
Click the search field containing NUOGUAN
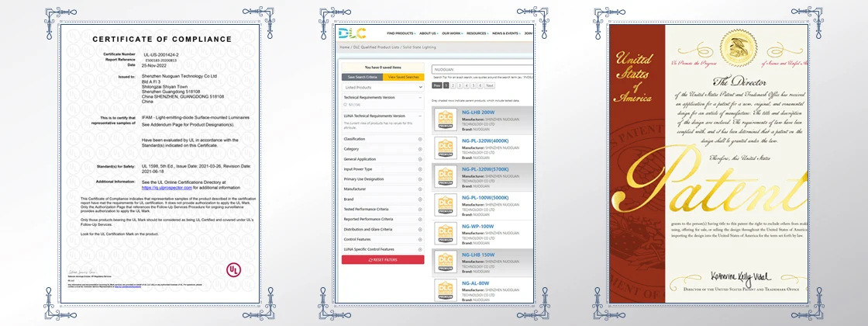(482, 70)
